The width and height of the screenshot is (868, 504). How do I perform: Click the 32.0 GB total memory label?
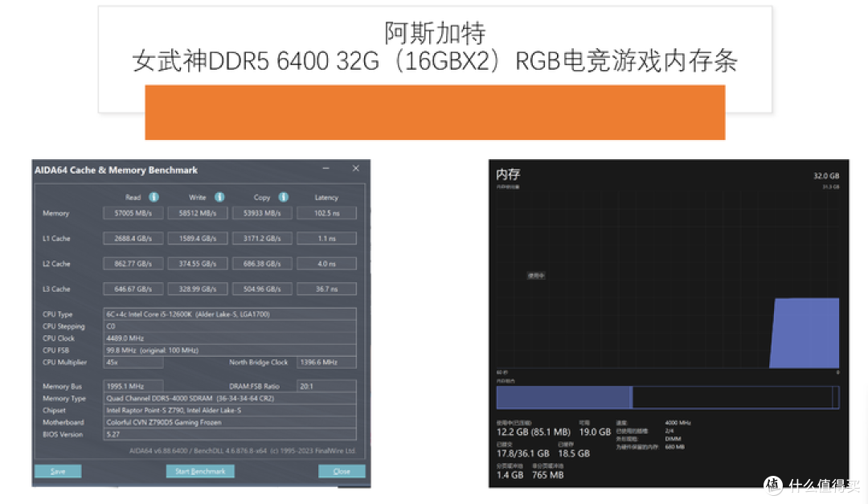pyautogui.click(x=826, y=176)
